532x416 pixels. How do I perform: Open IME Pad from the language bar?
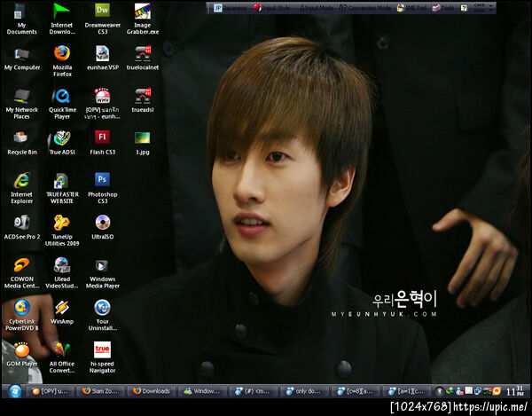click(x=411, y=8)
